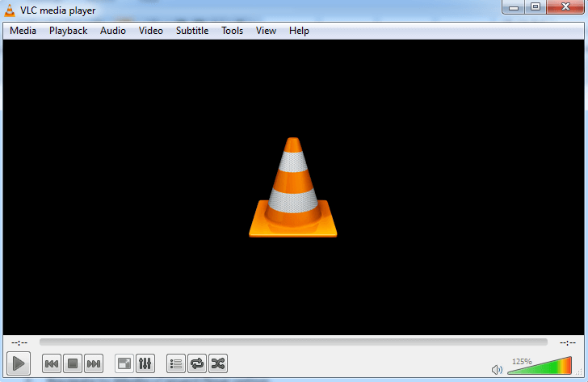588x382 pixels.
Task: Open the Tools menu
Action: [x=232, y=31]
